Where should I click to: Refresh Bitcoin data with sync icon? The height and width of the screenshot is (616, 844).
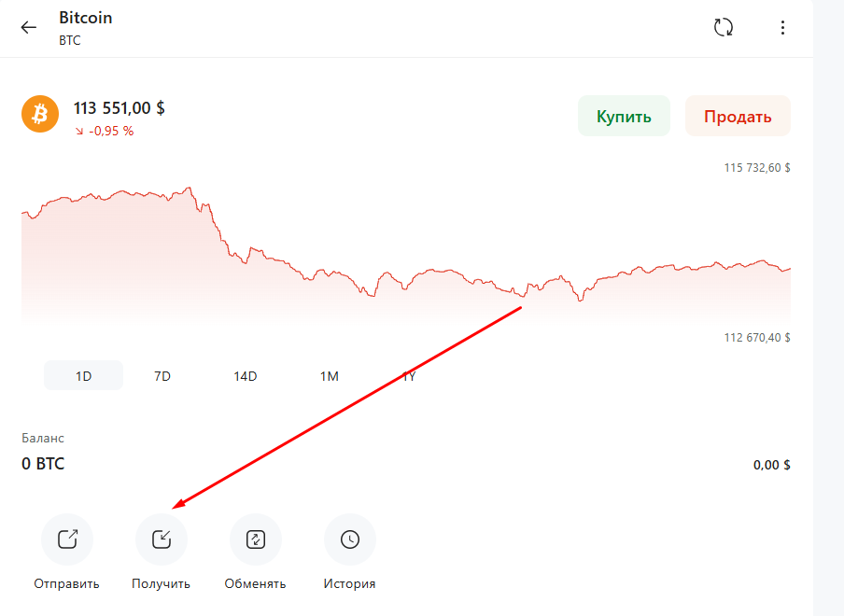point(723,27)
